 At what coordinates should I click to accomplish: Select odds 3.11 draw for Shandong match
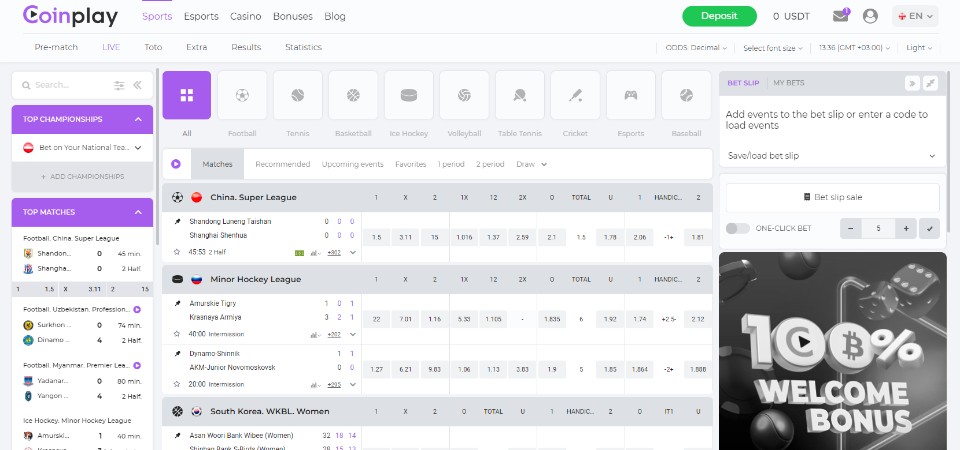(x=405, y=237)
